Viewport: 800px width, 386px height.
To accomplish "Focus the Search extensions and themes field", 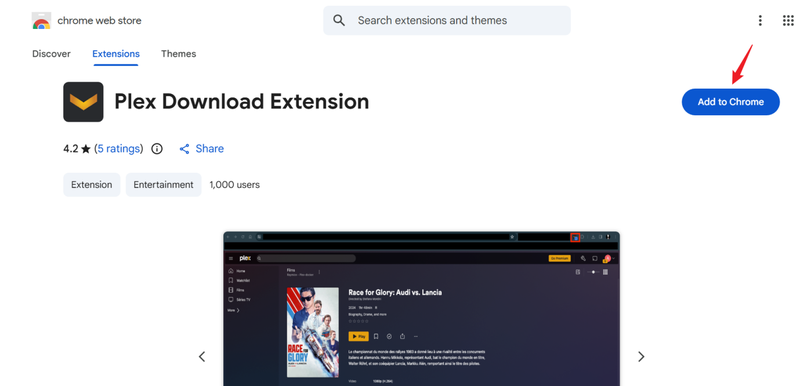I will coord(446,20).
